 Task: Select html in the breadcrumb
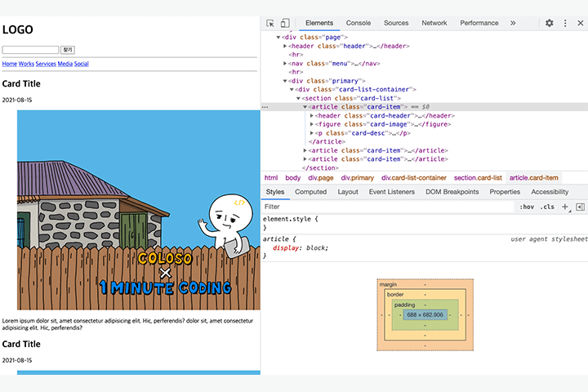point(271,178)
